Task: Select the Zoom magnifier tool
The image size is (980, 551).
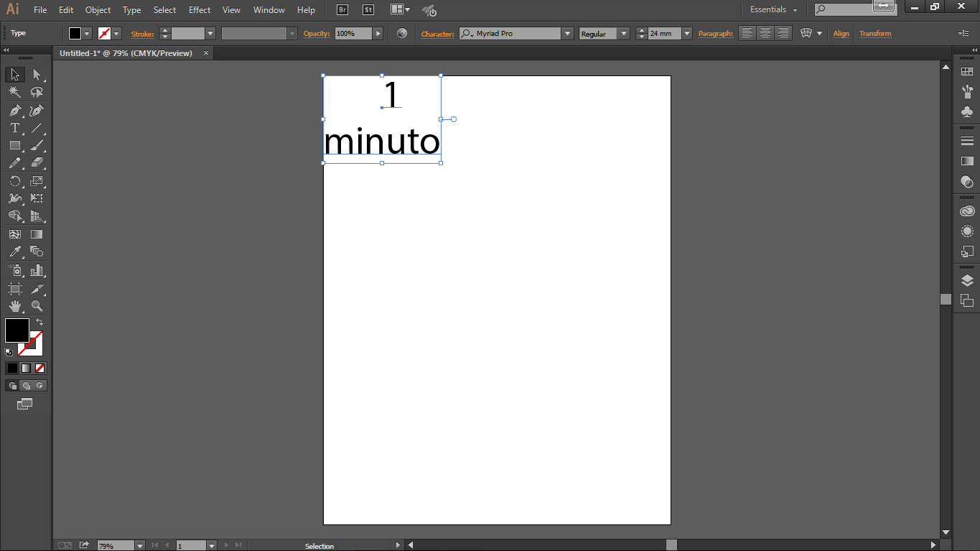Action: tap(37, 306)
